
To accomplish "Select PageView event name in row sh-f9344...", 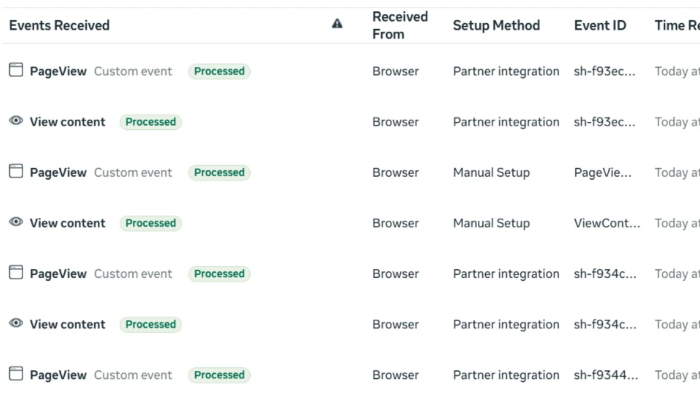I will coord(58,375).
